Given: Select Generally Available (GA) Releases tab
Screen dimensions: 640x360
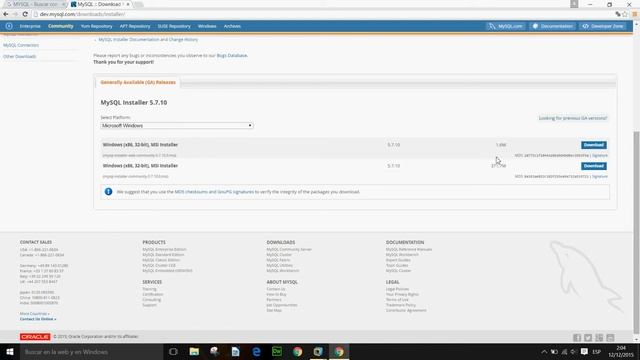Looking at the screenshot, I should 138,82.
